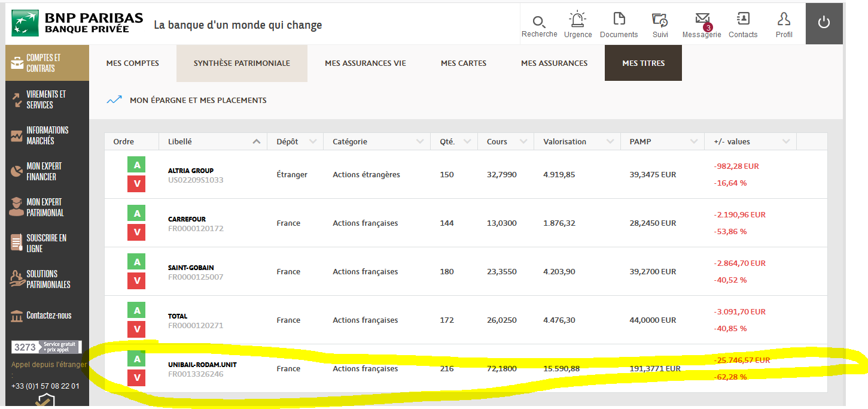Sort by Libellé using the arrow

(x=257, y=142)
